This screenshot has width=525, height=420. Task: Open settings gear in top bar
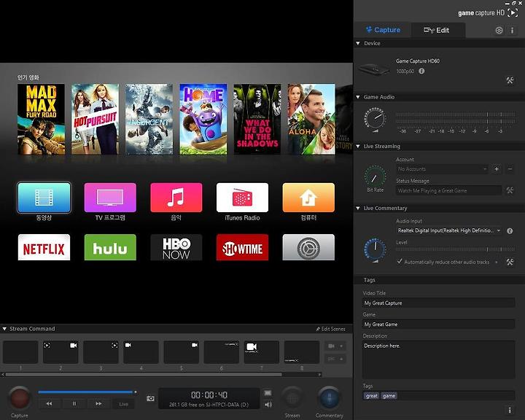tap(499, 31)
